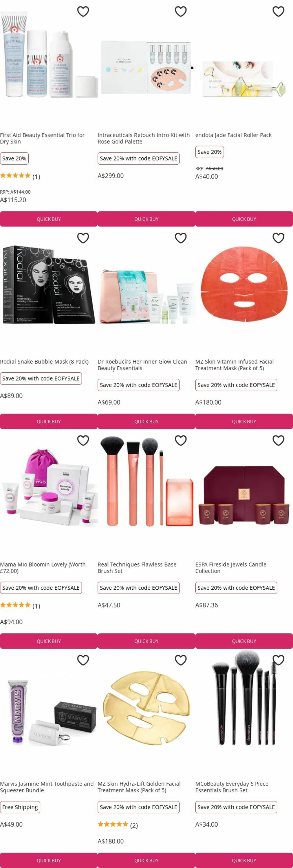Click Free Shipping badge on Marvis bundle
The width and height of the screenshot is (293, 868).
coord(20,807)
